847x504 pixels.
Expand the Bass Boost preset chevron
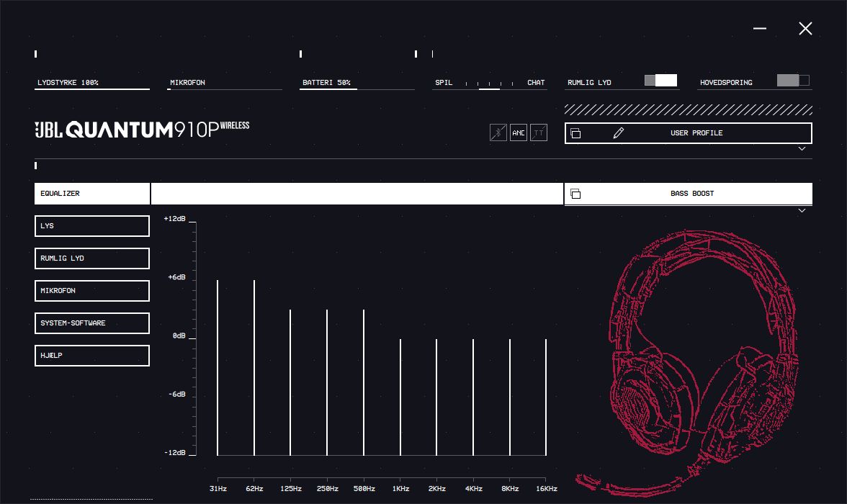coord(802,211)
